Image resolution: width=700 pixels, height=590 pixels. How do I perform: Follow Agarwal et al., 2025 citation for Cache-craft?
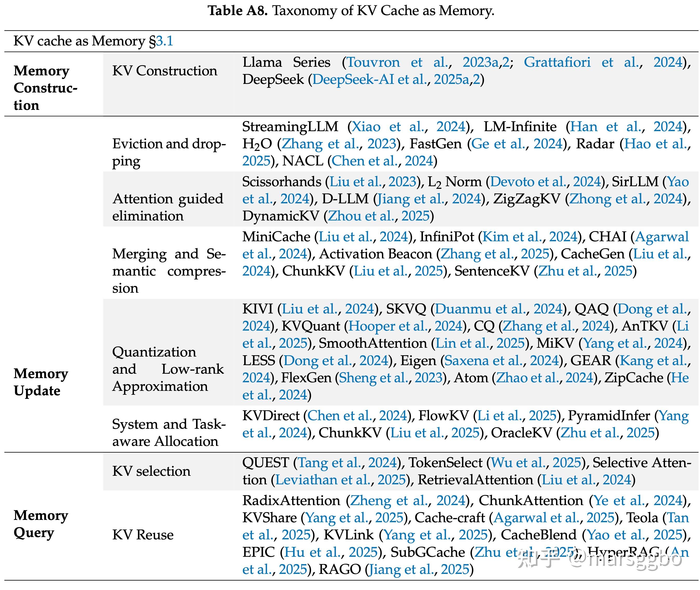coord(554,518)
